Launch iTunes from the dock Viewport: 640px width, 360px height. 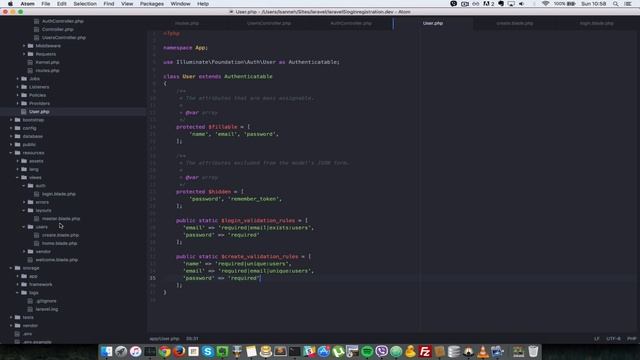[136, 351]
